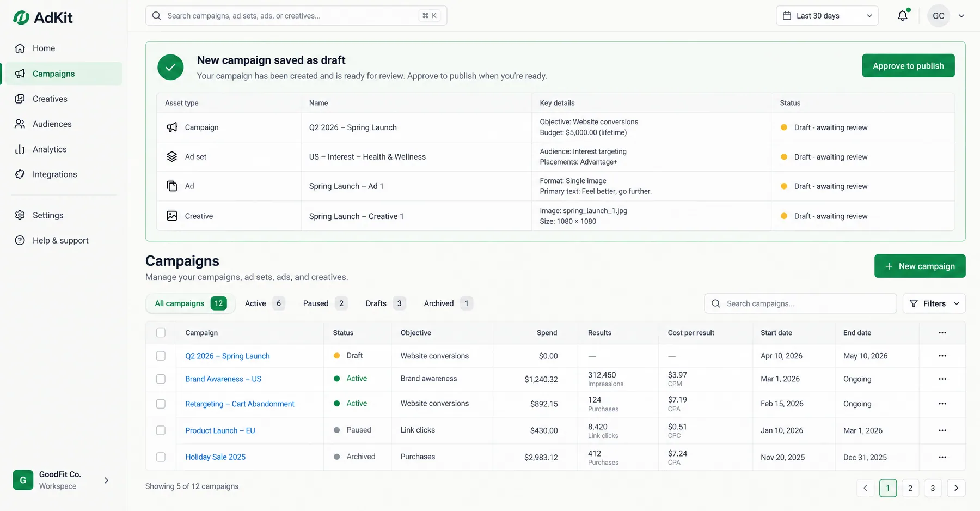Image resolution: width=980 pixels, height=511 pixels.
Task: Open table column options in header
Action: click(942, 333)
